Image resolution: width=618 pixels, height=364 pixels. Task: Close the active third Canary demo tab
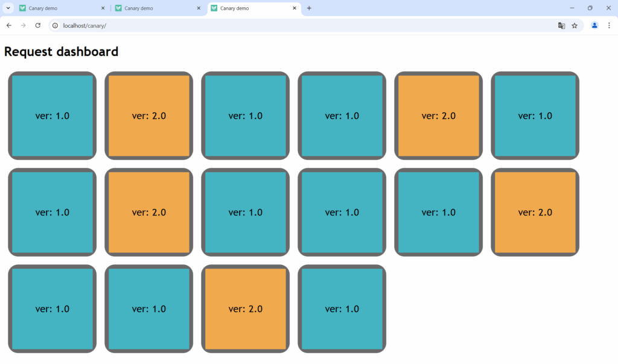[295, 8]
